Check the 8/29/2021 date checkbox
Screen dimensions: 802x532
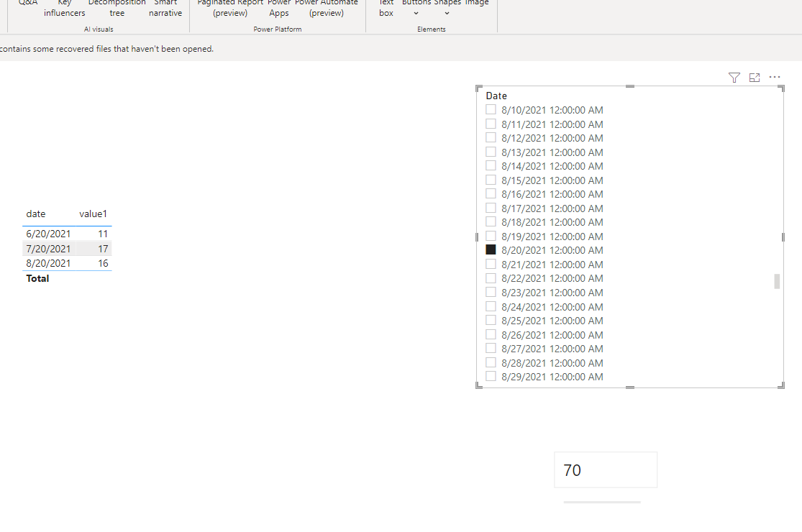pos(491,377)
